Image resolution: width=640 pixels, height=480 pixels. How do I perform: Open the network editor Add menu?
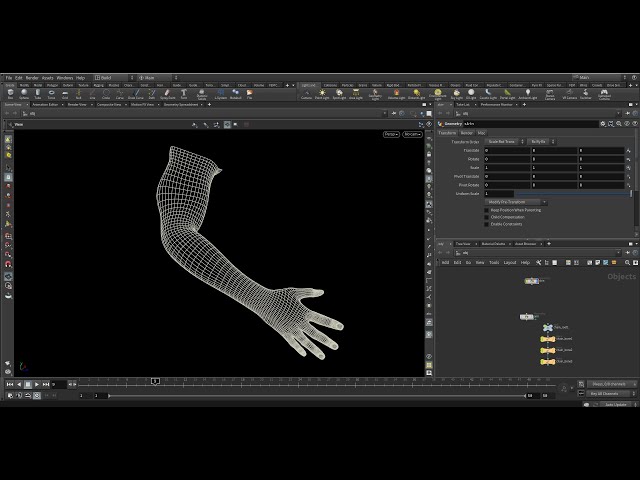pos(445,262)
